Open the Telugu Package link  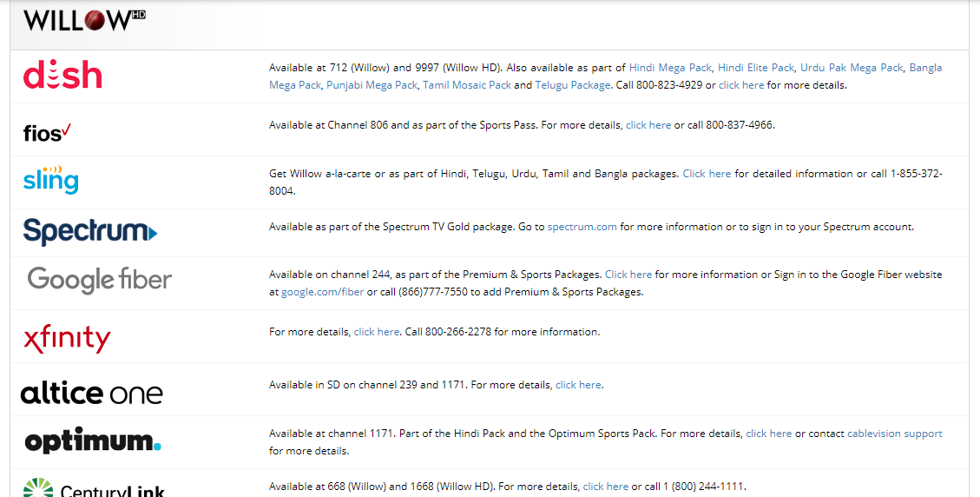tap(573, 85)
